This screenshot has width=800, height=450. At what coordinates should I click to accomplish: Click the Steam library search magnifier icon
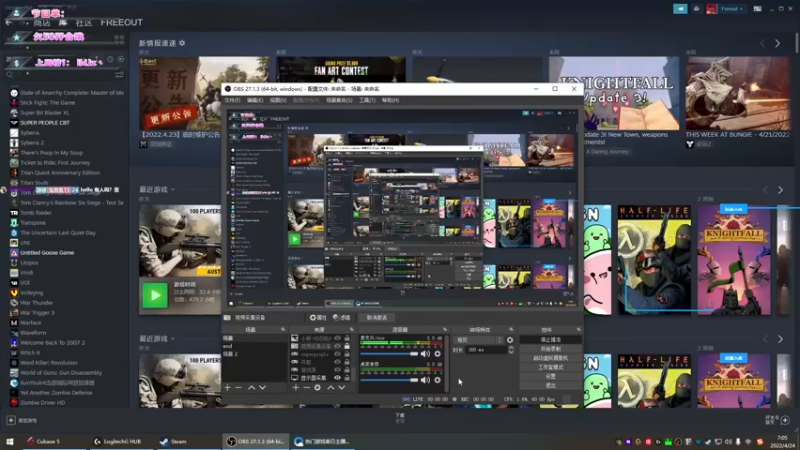tap(10, 74)
